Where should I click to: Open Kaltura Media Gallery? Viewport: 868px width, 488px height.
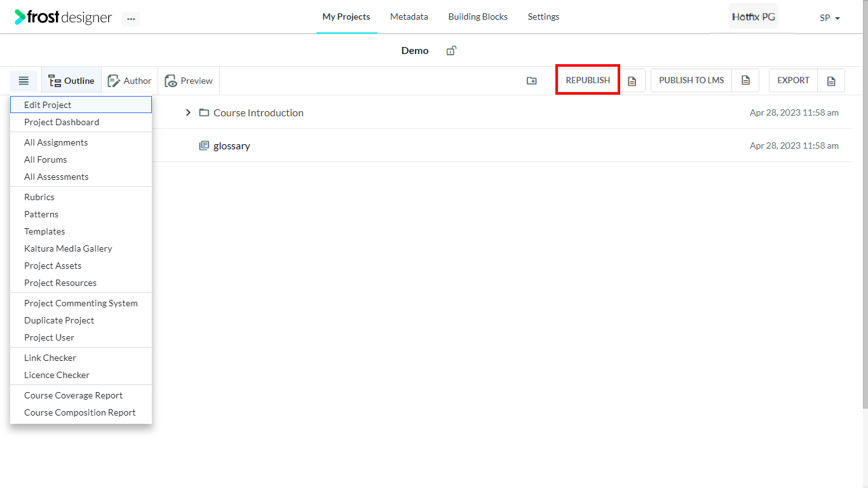(81, 248)
